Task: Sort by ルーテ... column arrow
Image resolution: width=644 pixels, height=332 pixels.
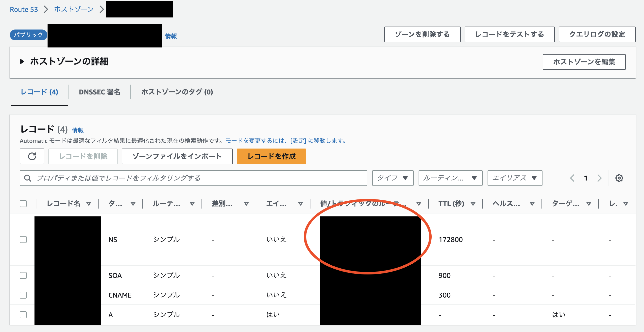Action: pyautogui.click(x=192, y=204)
